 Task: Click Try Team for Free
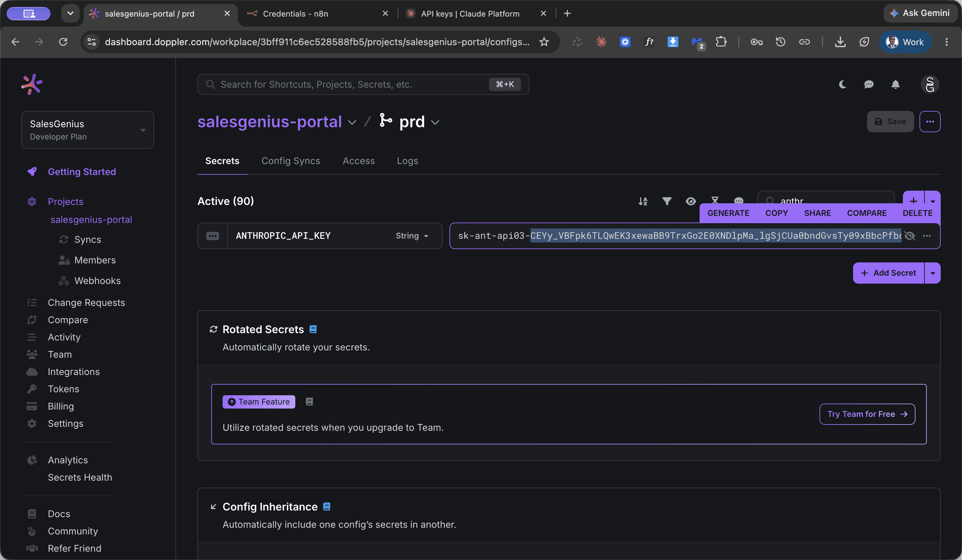tap(867, 414)
